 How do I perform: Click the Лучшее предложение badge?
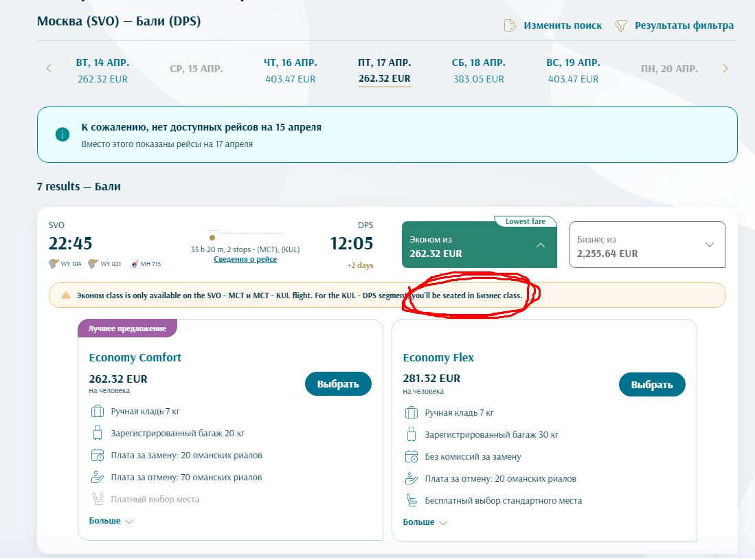[x=127, y=328]
